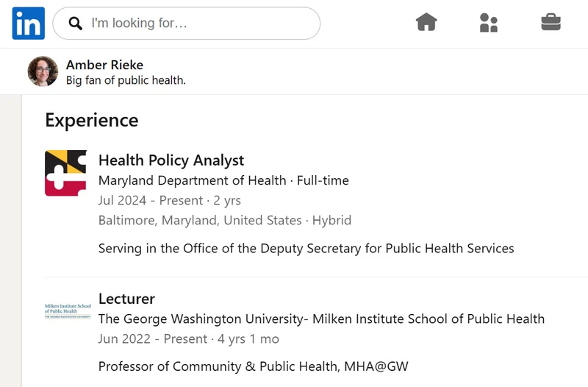Viewport: 588px width, 387px height.
Task: Open the Lecturer position title
Action: 126,299
